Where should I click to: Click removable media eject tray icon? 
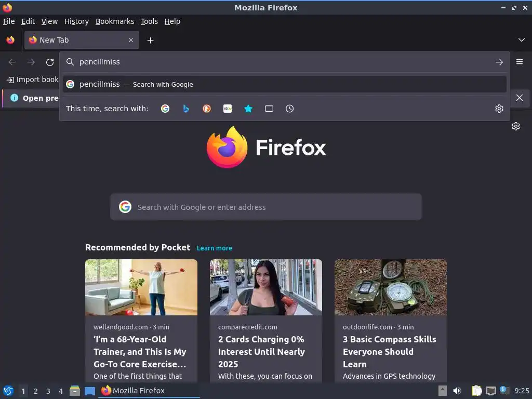(x=443, y=391)
